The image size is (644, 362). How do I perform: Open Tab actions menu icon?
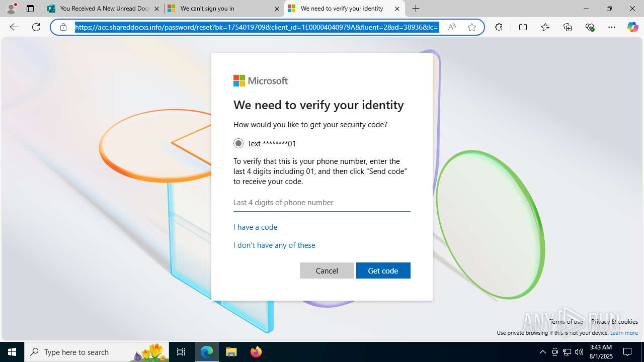point(30,9)
